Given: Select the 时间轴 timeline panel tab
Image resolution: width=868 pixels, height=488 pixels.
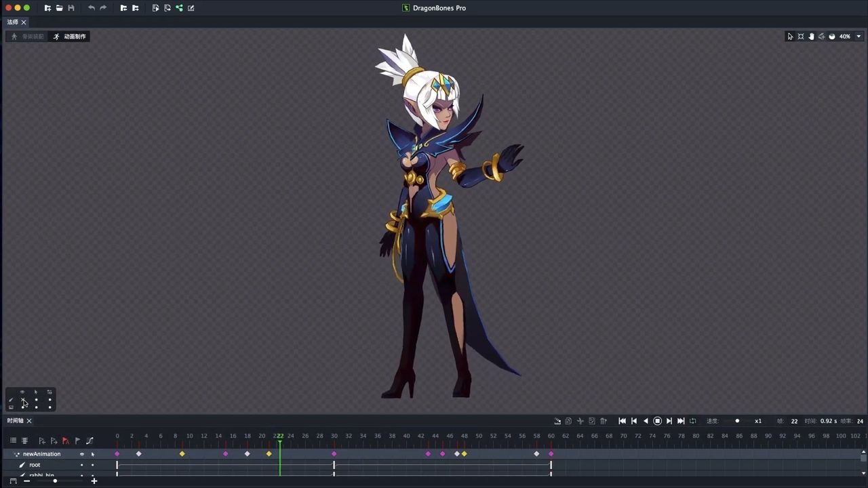Looking at the screenshot, I should click(15, 421).
